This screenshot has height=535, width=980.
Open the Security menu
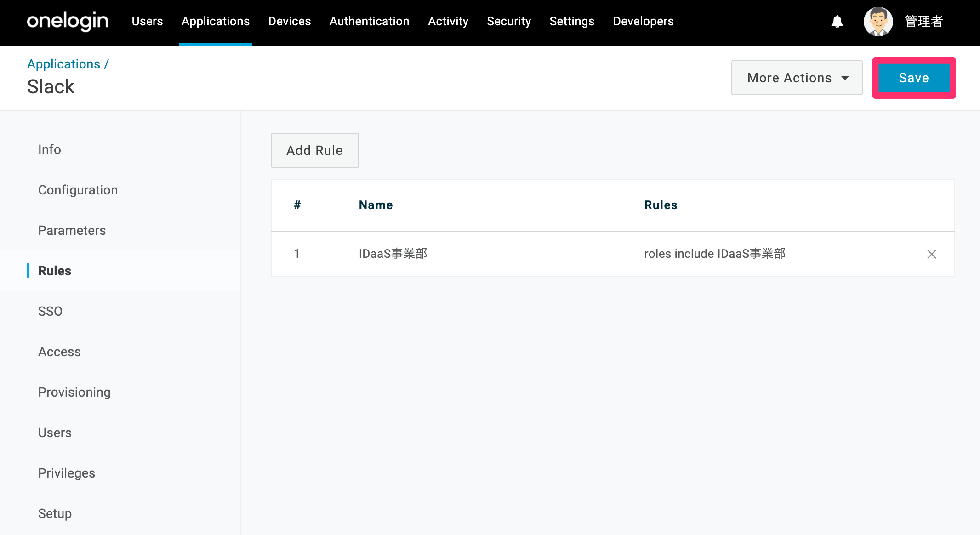tap(509, 21)
